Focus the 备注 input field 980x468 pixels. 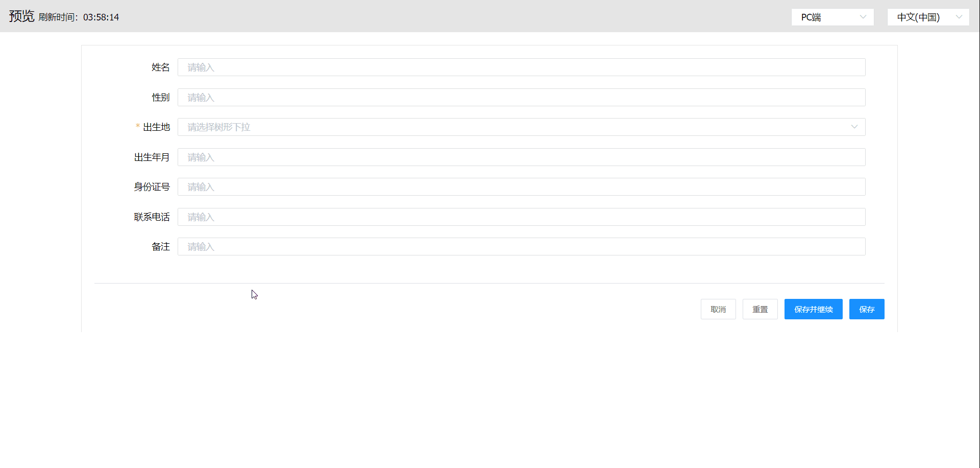tap(521, 247)
